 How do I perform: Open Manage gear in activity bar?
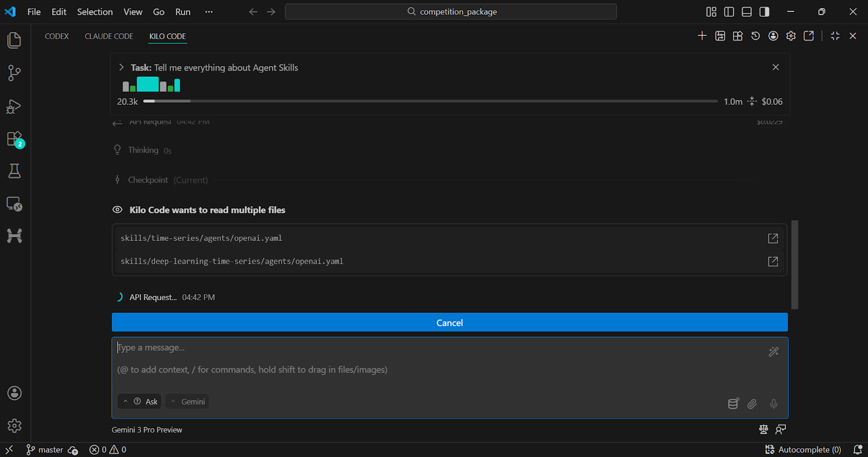coord(15,426)
